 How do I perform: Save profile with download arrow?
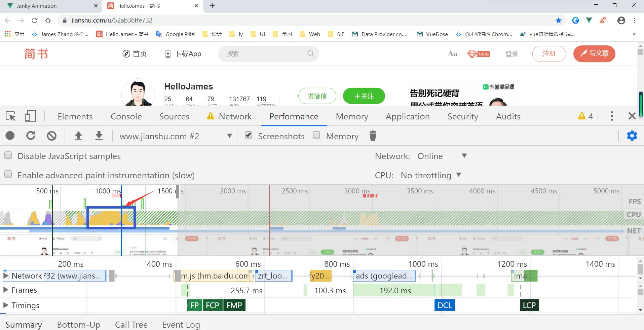(x=99, y=136)
